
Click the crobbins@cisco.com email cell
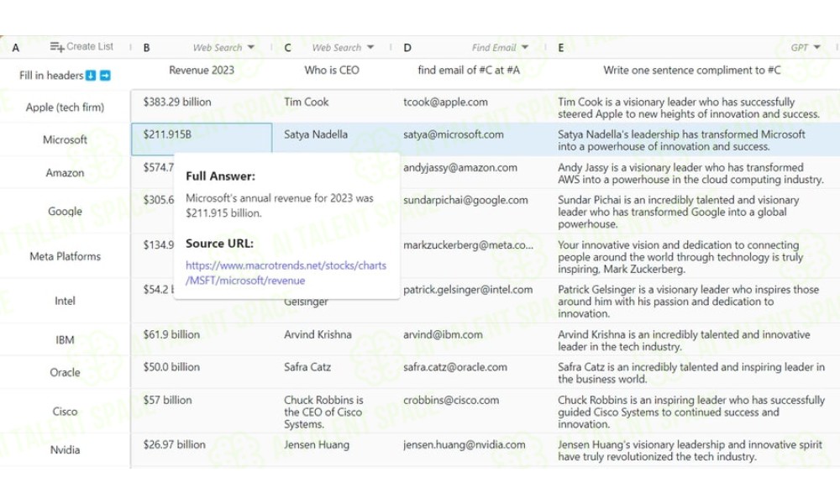click(469, 412)
